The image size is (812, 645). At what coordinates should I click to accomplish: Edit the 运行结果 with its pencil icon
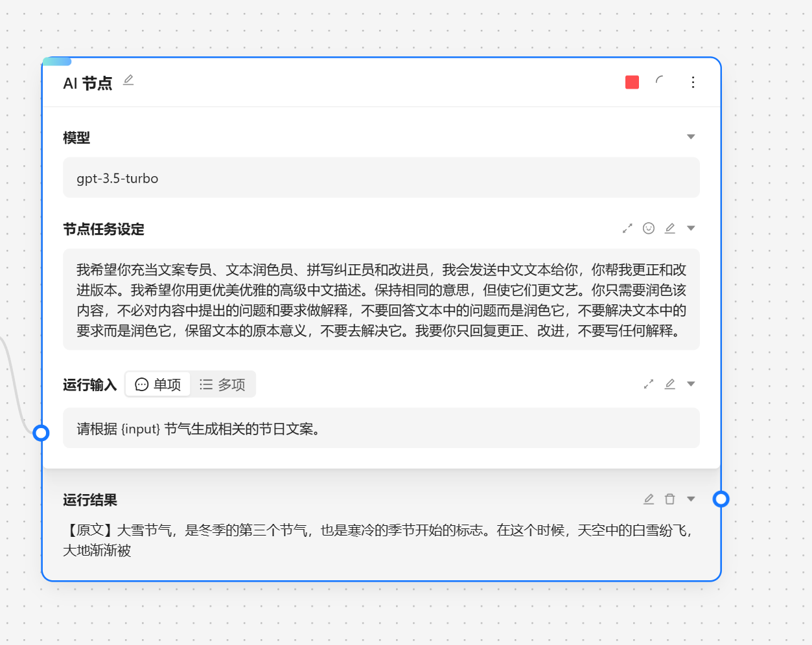coord(649,499)
